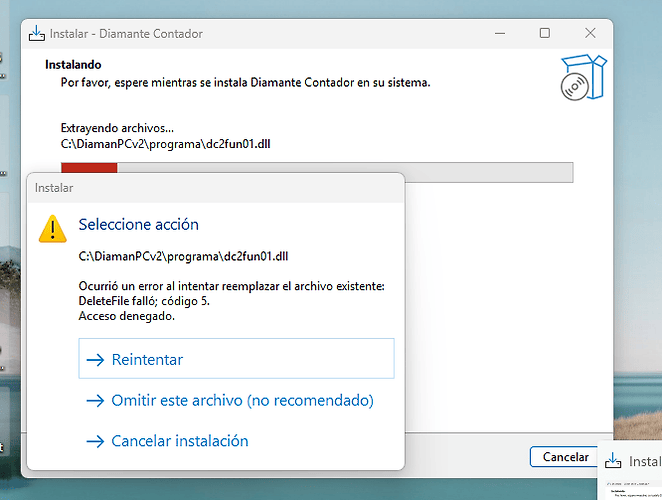
Task: Click the 'Instalar - Diamante Contador' window title
Action: click(x=126, y=34)
